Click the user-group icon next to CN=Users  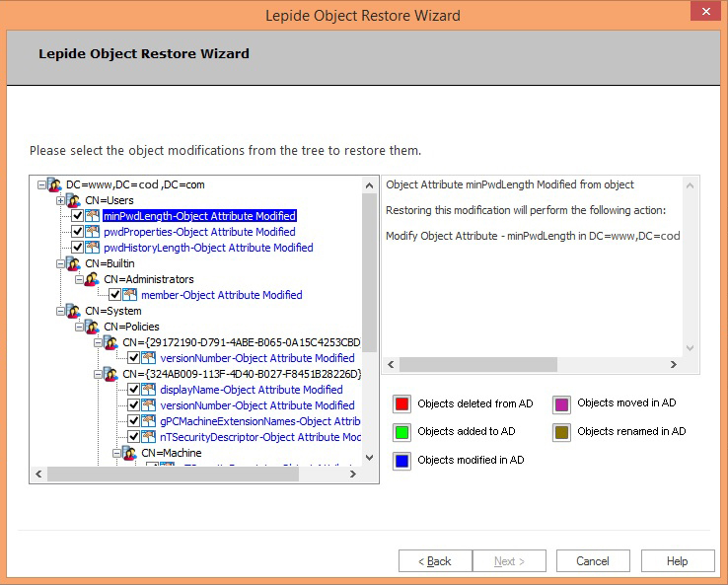[73, 200]
